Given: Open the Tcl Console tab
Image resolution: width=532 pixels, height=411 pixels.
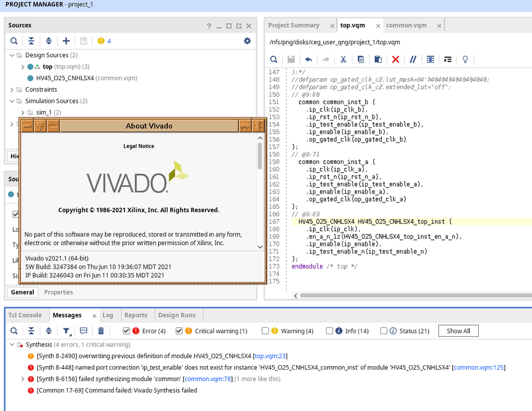Looking at the screenshot, I should point(25,315).
